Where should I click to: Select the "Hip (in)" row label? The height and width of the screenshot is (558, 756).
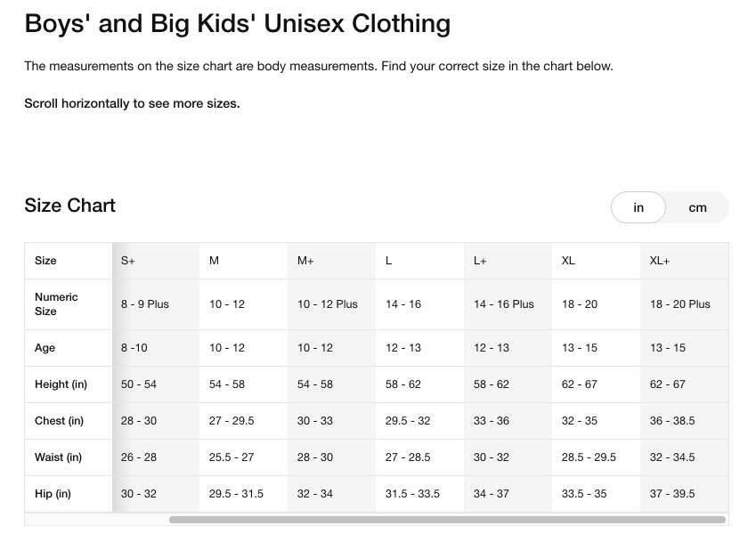(53, 494)
